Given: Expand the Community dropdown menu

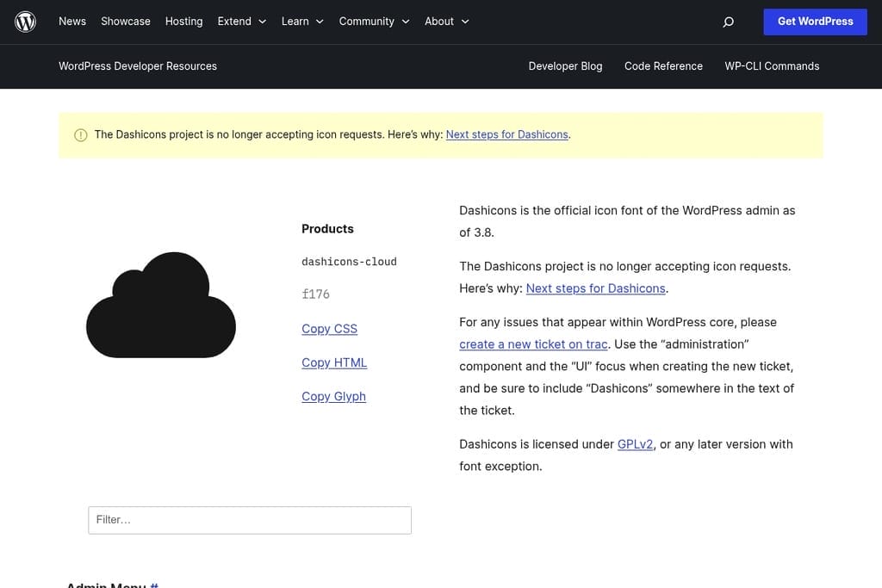Looking at the screenshot, I should click(x=374, y=22).
